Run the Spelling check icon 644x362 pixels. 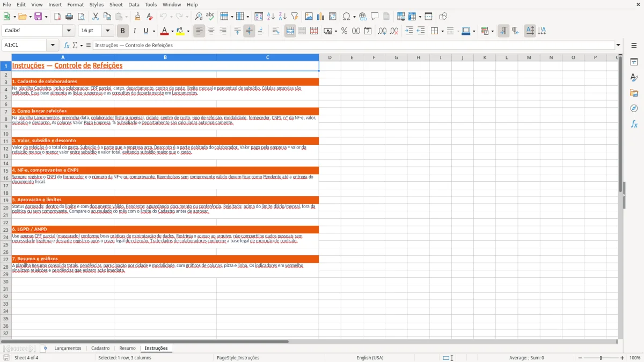210,17
